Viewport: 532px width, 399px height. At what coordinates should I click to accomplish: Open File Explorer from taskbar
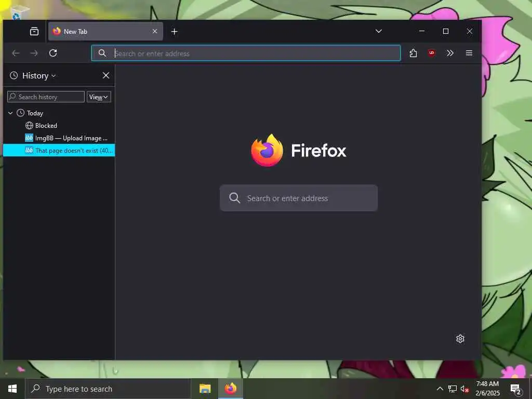205,389
